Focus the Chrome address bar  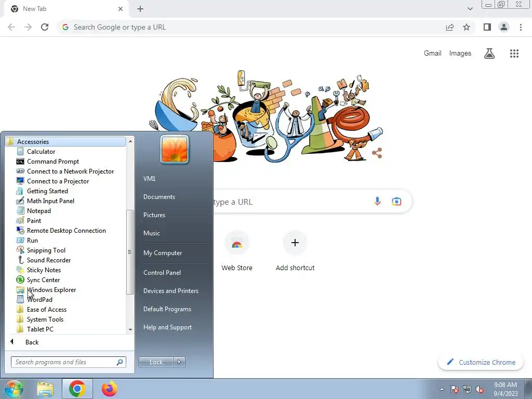coord(251,27)
